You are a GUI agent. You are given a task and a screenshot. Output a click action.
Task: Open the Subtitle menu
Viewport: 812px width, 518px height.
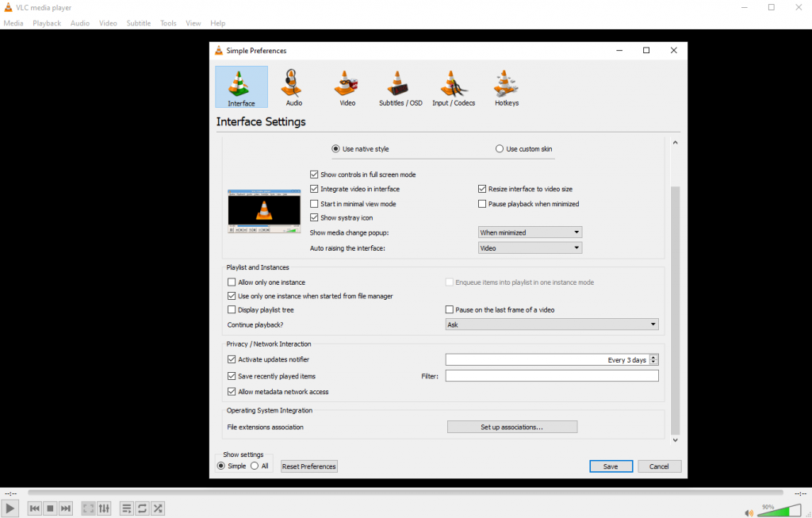[138, 23]
